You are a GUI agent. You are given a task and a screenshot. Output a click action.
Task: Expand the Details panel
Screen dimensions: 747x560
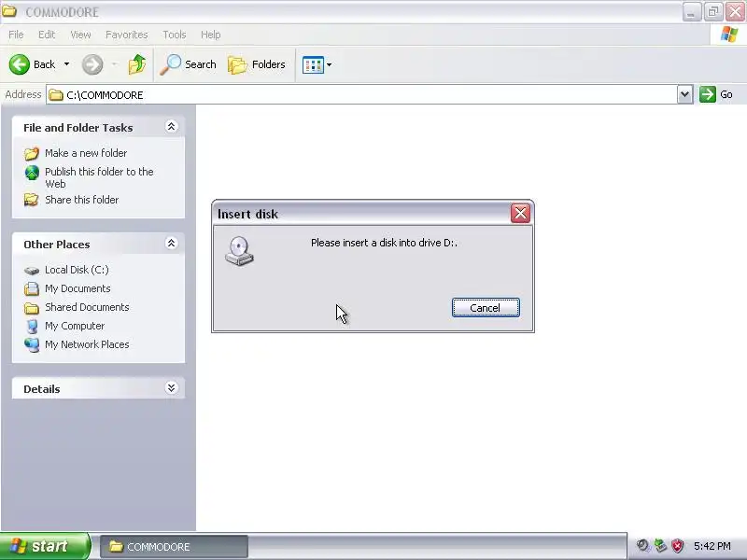point(171,387)
